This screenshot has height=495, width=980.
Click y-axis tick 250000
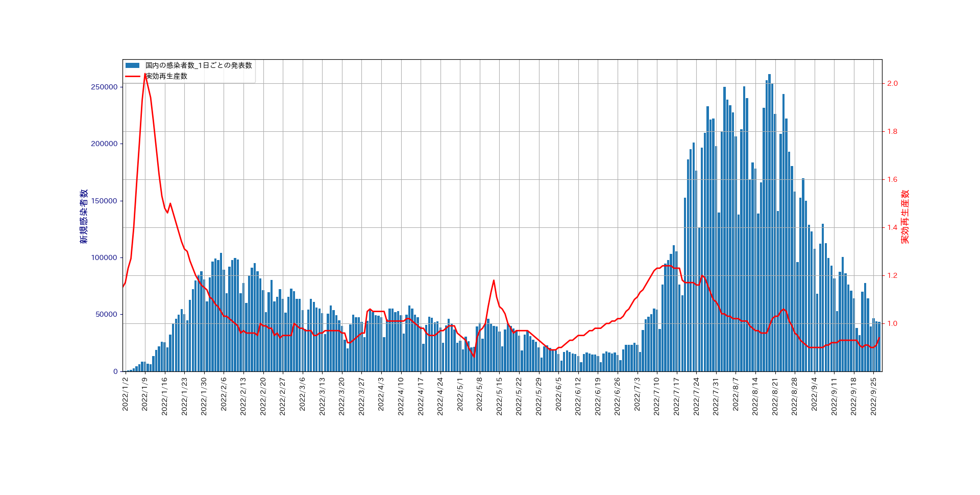click(x=104, y=87)
